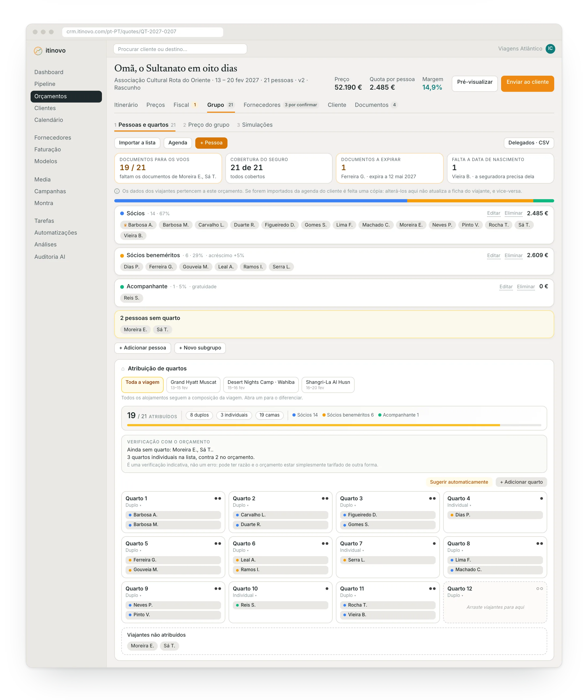588x700 pixels.
Task: Click the house icon by Atribuição de quartos
Action: point(123,369)
